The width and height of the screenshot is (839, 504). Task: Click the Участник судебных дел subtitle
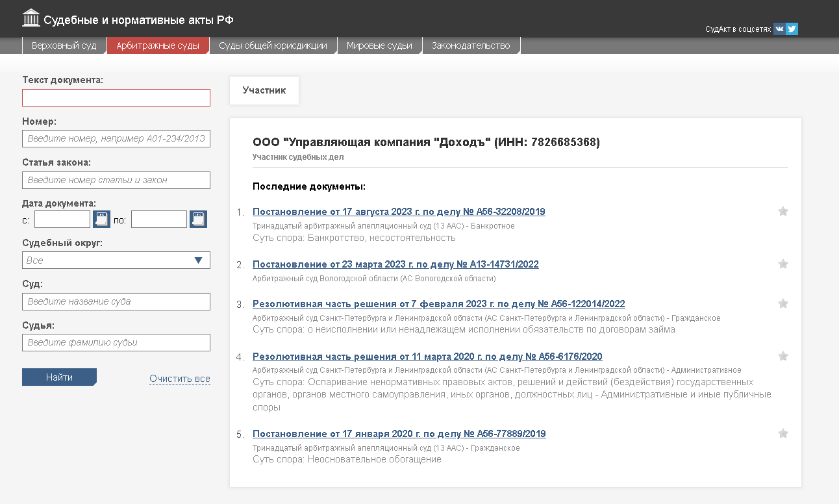pyautogui.click(x=298, y=157)
